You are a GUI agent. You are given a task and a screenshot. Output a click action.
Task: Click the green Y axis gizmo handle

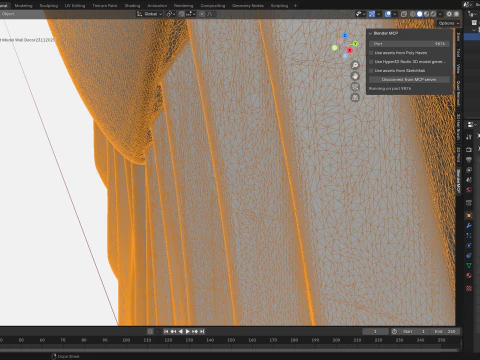[355, 44]
